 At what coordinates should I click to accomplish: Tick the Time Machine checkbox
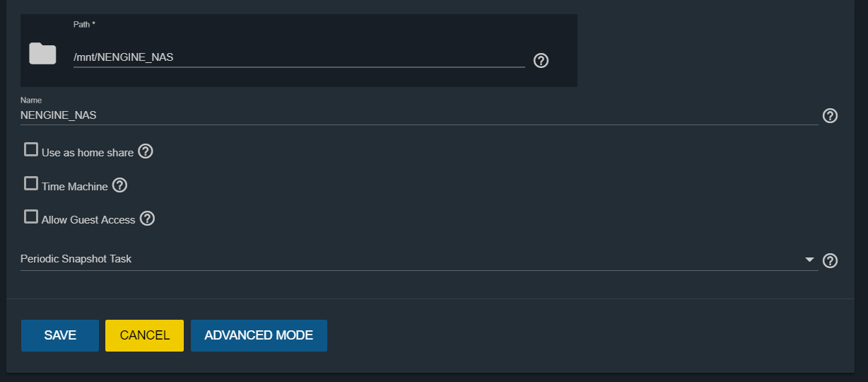(31, 184)
